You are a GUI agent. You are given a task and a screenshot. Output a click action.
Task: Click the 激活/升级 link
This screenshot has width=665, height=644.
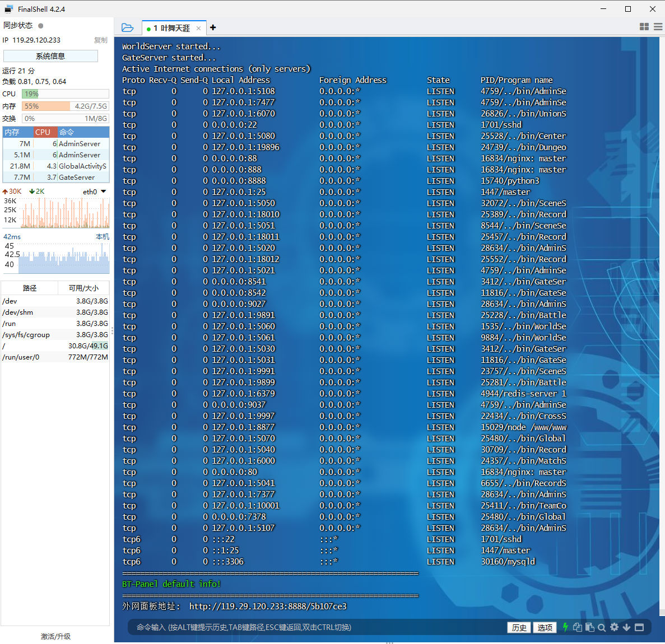[x=55, y=636]
